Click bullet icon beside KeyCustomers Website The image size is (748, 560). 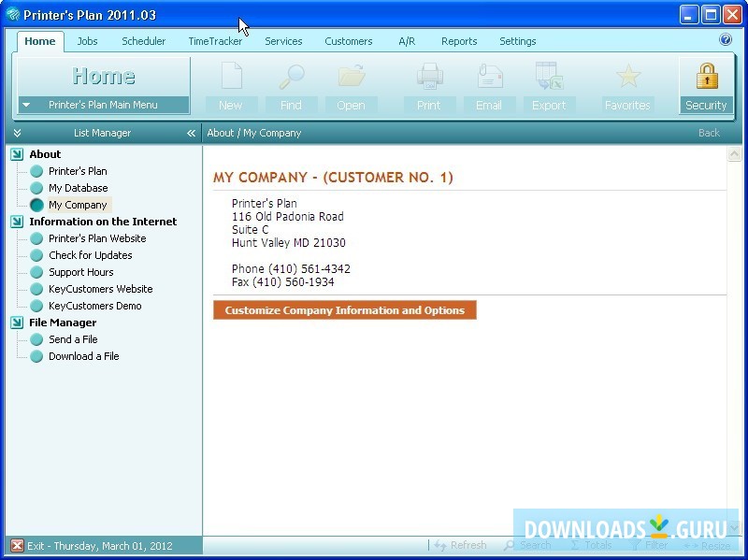pos(36,289)
